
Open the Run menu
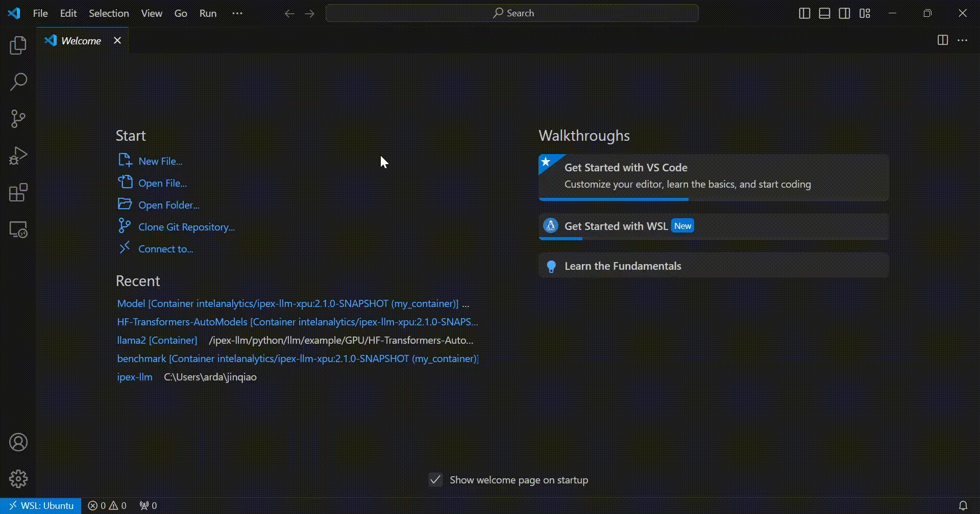pyautogui.click(x=208, y=13)
